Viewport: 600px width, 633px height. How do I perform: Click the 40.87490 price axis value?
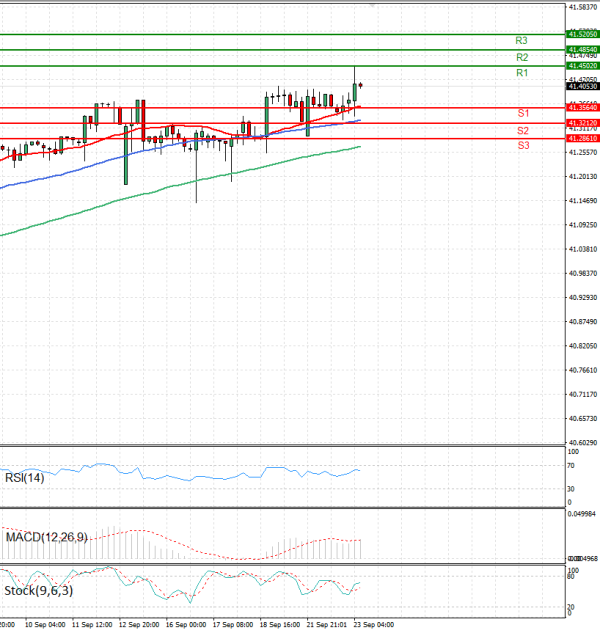(x=583, y=322)
